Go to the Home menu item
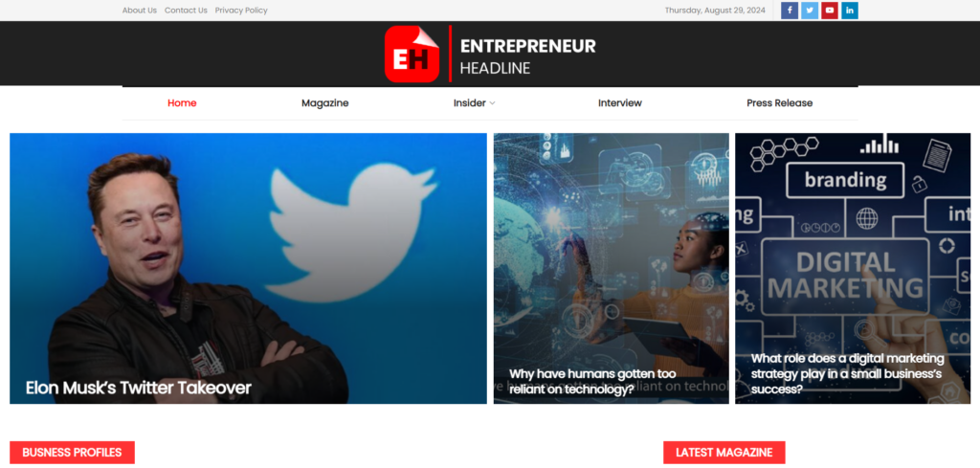This screenshot has width=980, height=468. point(182,103)
